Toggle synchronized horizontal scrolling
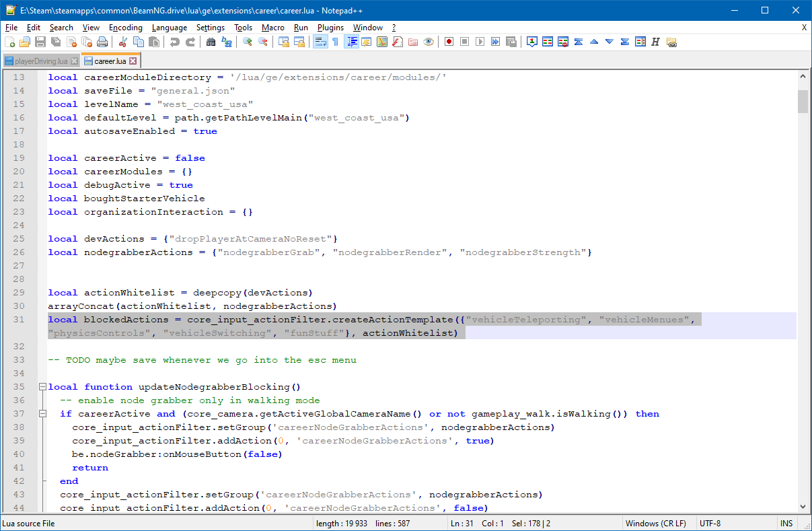This screenshot has width=812, height=531. click(299, 42)
